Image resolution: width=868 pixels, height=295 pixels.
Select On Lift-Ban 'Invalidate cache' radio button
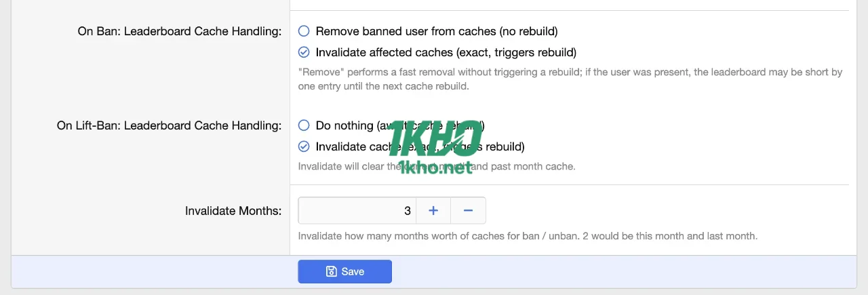(304, 146)
